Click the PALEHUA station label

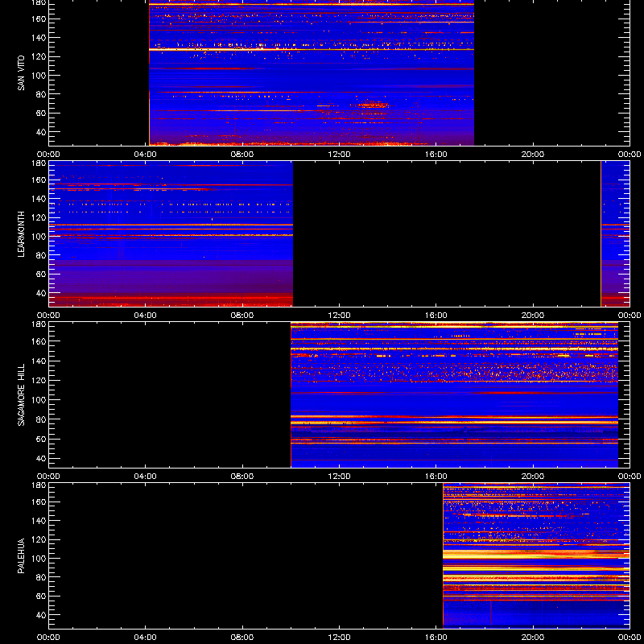(22, 555)
